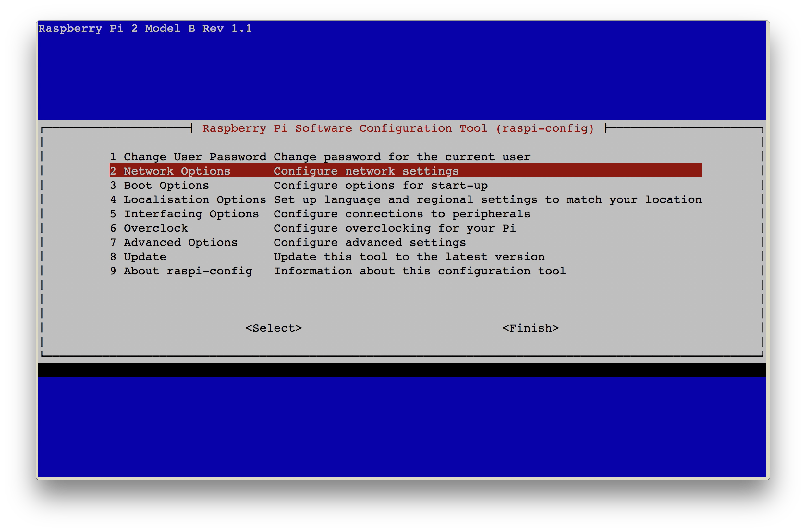Select the '6 Overclock' entry
Viewport: 806px width, 532px height.
click(406, 228)
